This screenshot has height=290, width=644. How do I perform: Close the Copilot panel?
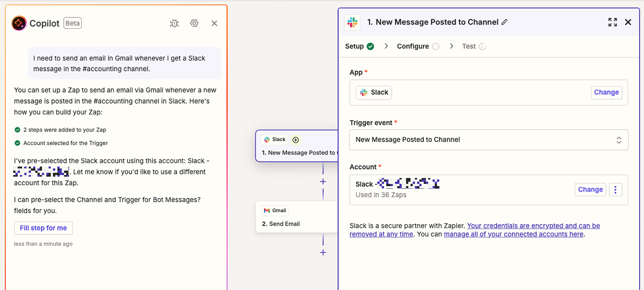pos(215,23)
